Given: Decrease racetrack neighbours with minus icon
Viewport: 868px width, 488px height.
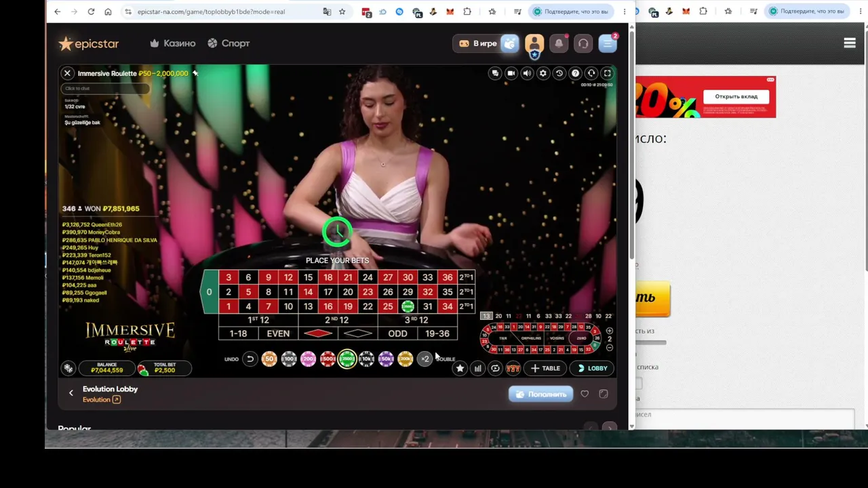Looking at the screenshot, I should pos(610,348).
